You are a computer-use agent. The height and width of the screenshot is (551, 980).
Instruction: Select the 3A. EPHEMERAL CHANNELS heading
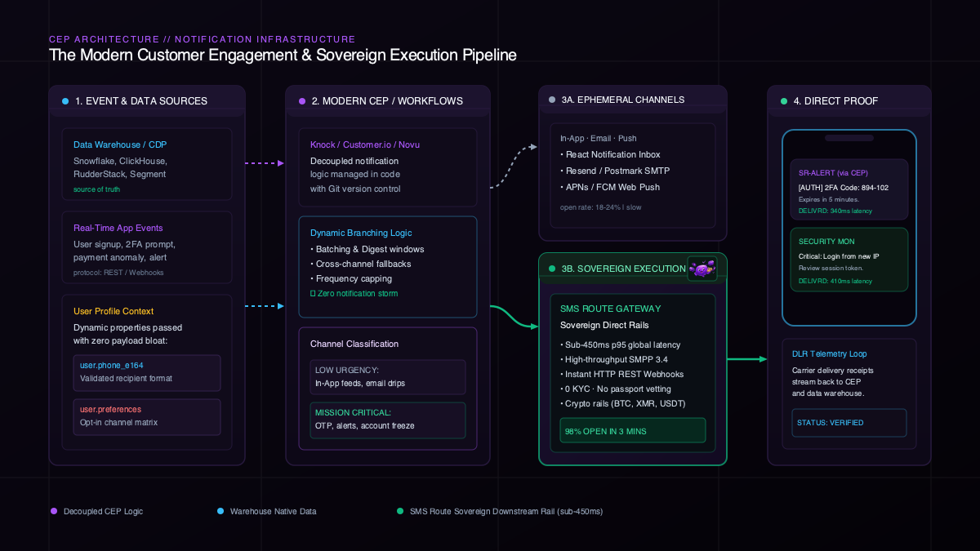point(623,100)
